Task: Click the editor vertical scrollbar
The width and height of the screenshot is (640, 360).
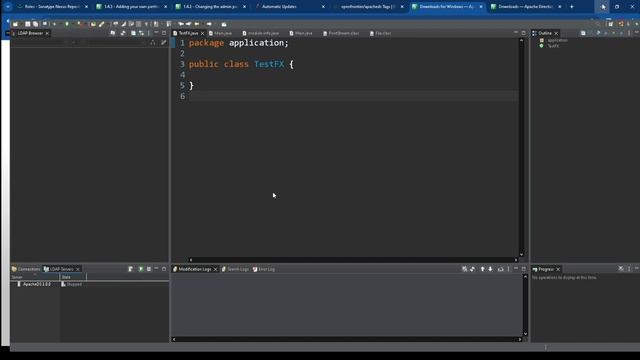Action: pos(521,147)
